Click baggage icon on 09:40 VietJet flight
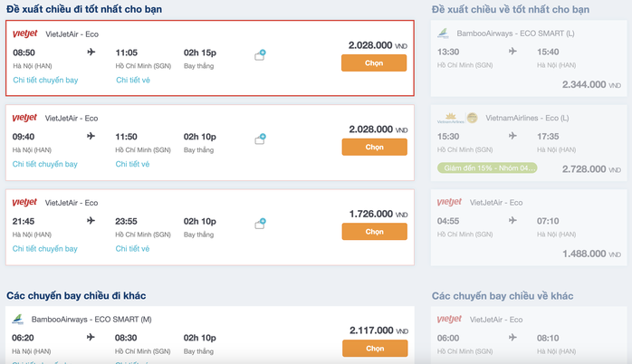The height and width of the screenshot is (364, 632). point(260,139)
